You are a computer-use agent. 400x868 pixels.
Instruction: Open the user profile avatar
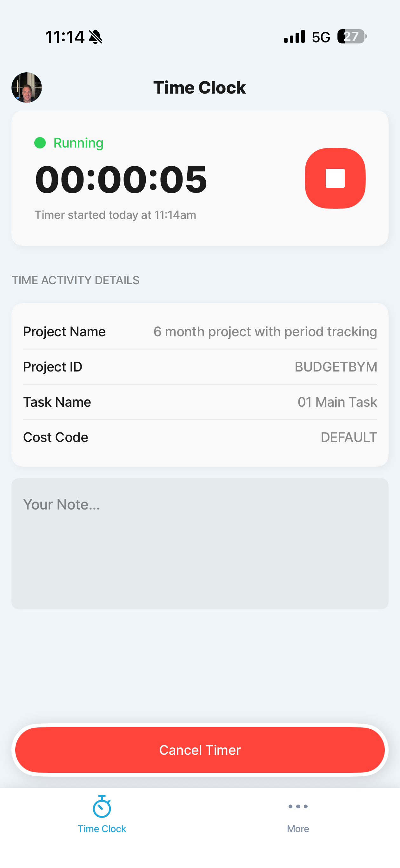click(27, 88)
